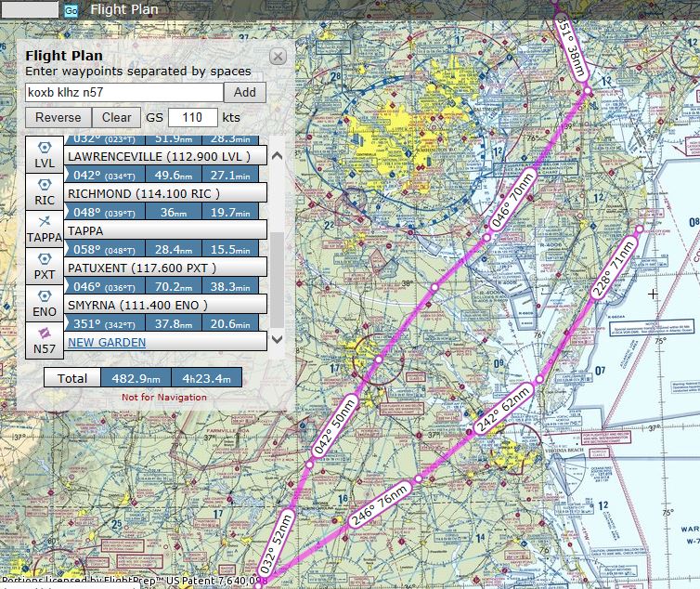Select the TAPPA waypoint name row
The height and width of the screenshot is (589, 700).
[165, 230]
